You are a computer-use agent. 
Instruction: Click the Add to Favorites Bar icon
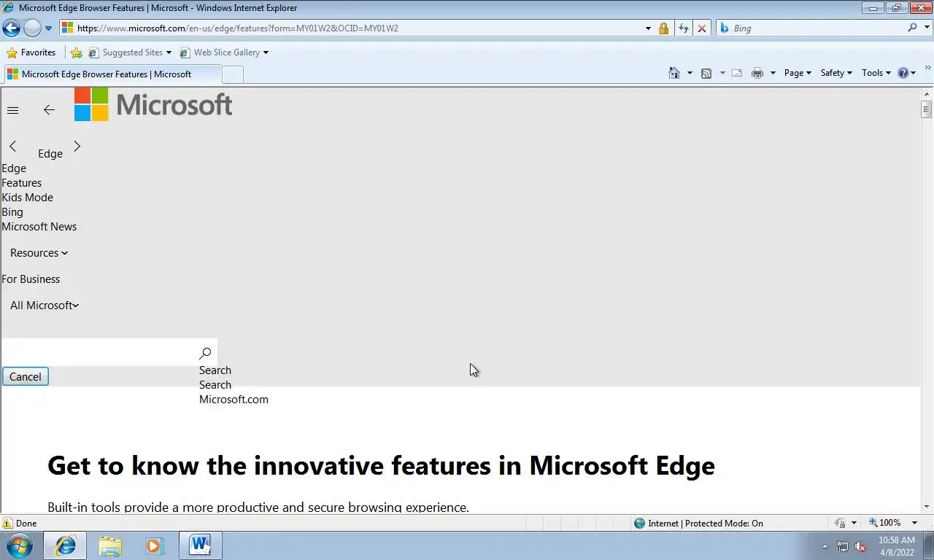[77, 52]
